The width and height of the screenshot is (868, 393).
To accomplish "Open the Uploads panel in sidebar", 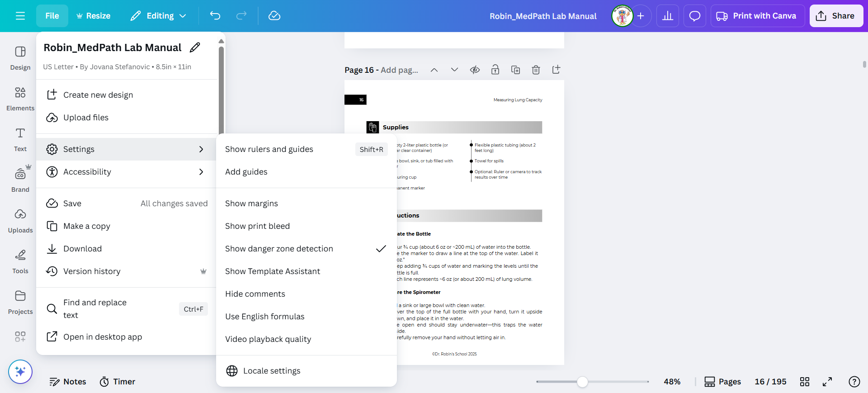I will click(20, 221).
